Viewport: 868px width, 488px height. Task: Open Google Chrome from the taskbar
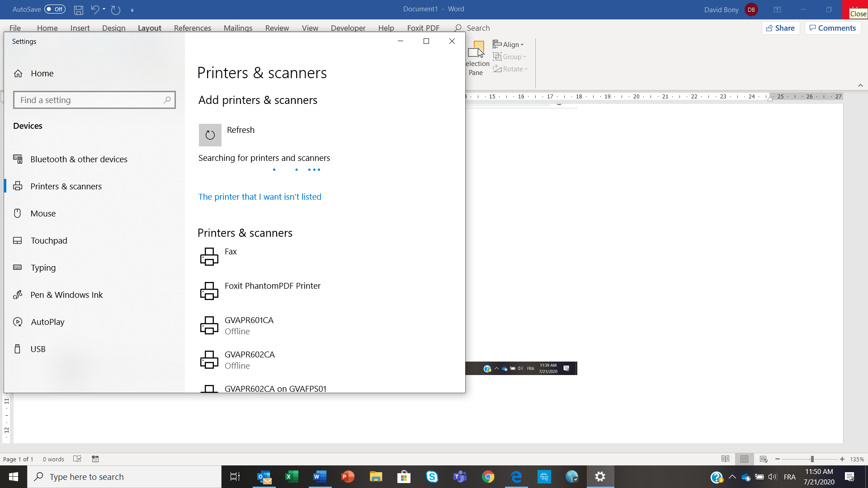[x=488, y=477]
